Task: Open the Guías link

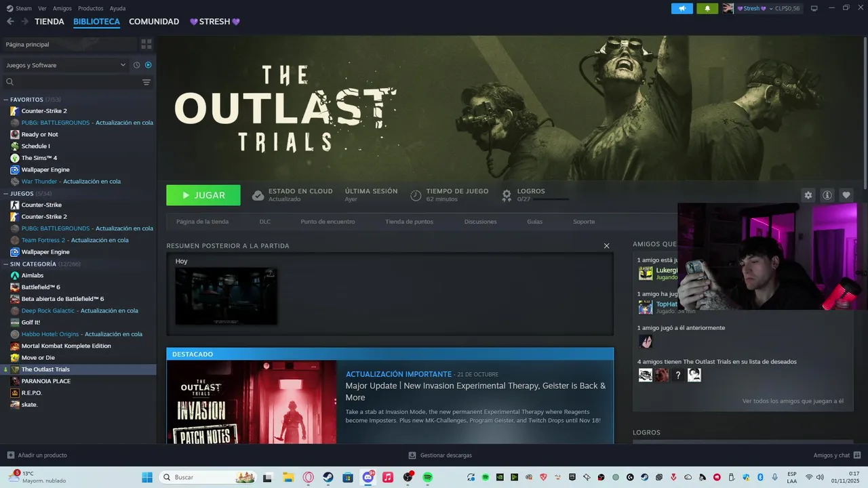Action: tap(534, 222)
